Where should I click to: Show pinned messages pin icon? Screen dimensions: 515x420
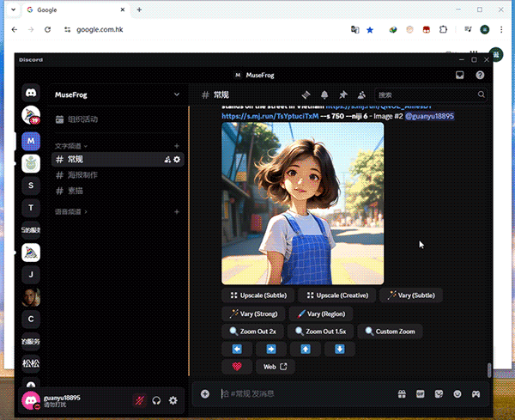pos(342,95)
